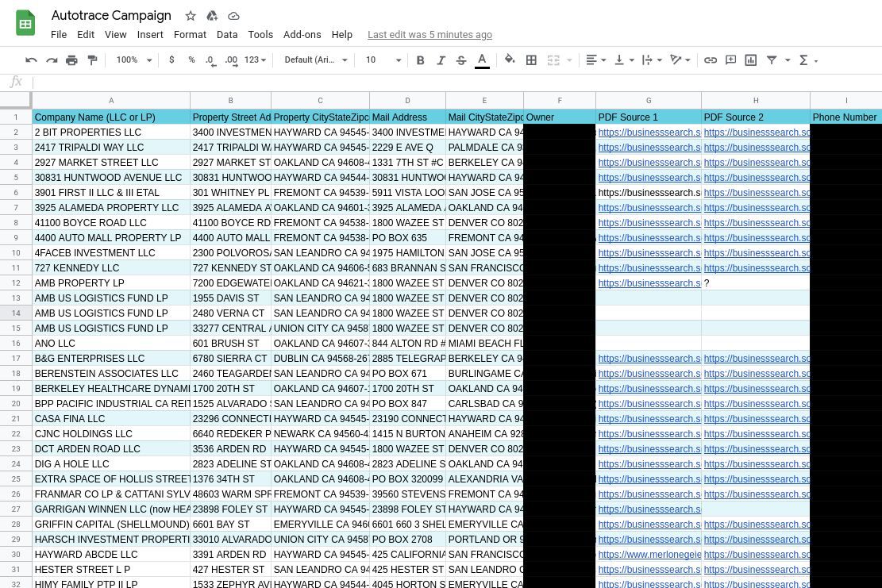
Task: Open the Data menu
Action: click(x=227, y=35)
